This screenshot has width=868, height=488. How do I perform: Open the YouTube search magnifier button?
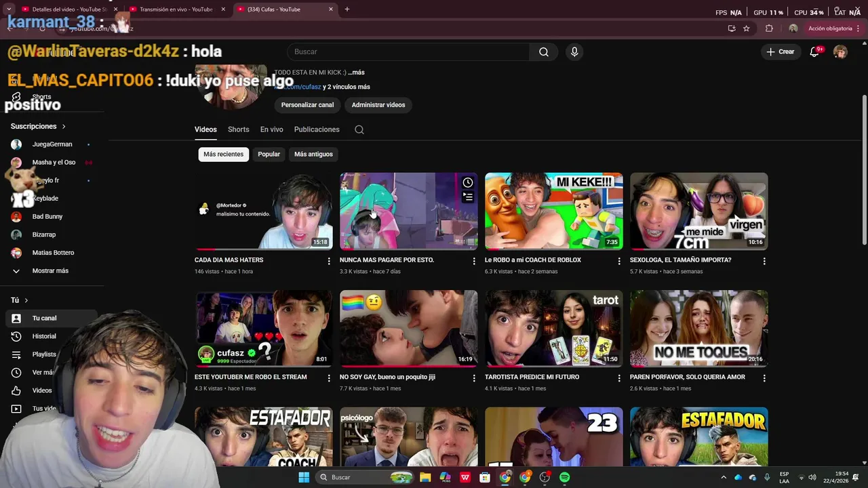pyautogui.click(x=544, y=52)
